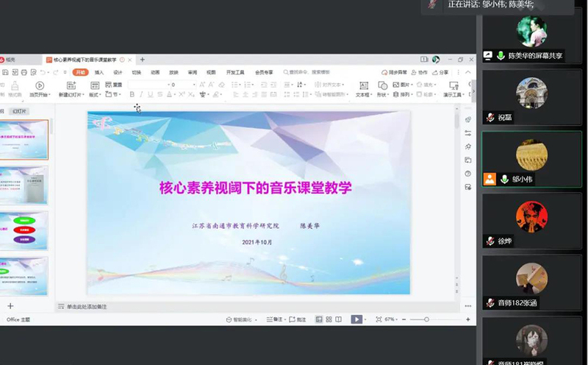Screen dimensions: 588x365
Task: Switch to Slide Sorter view
Action: pyautogui.click(x=329, y=319)
